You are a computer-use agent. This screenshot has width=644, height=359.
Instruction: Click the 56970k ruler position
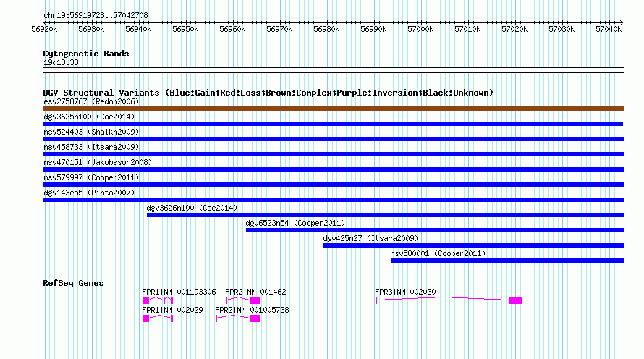(x=279, y=29)
